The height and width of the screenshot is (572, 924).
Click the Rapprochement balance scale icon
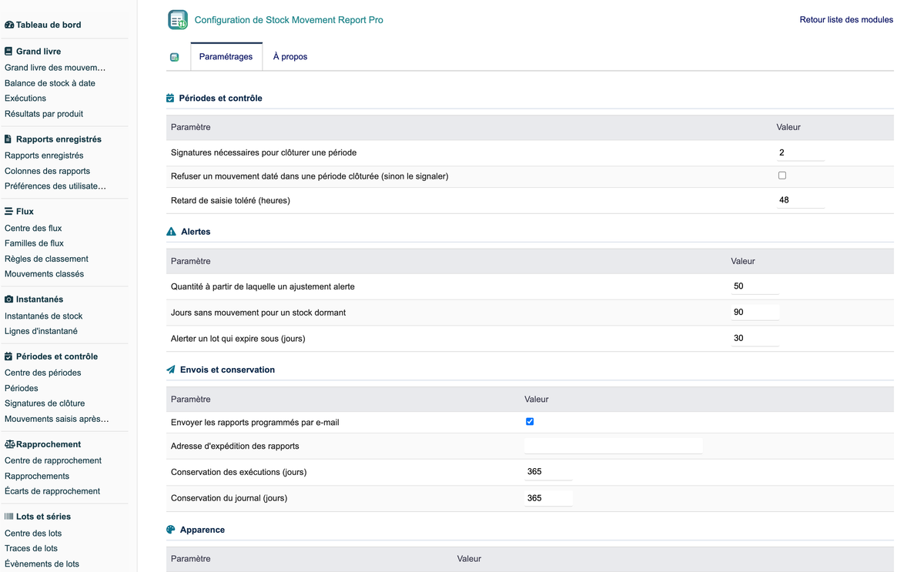[x=10, y=444]
